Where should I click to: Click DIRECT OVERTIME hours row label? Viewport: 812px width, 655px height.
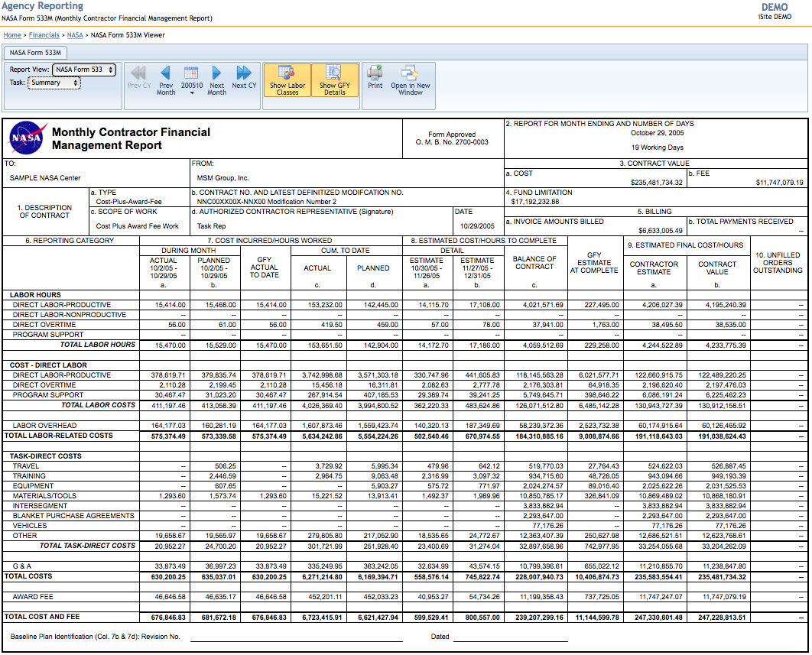click(x=44, y=325)
